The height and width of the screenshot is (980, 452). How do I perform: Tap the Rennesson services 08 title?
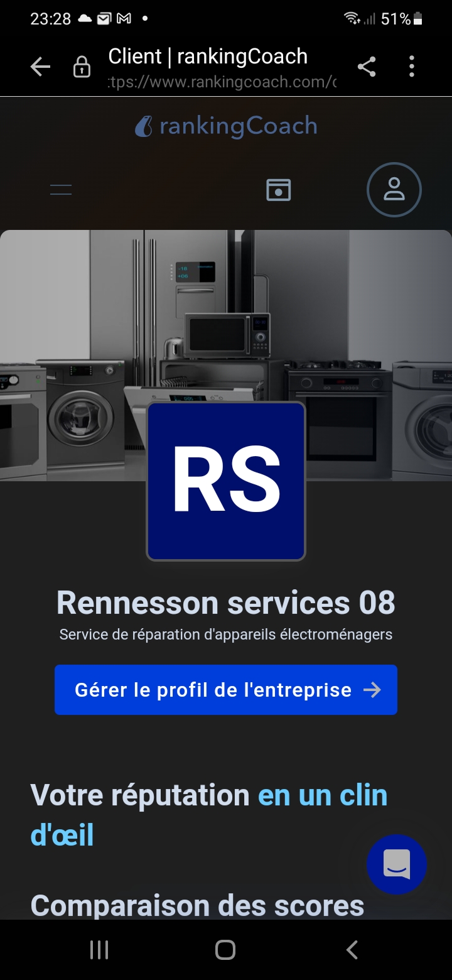(x=226, y=602)
